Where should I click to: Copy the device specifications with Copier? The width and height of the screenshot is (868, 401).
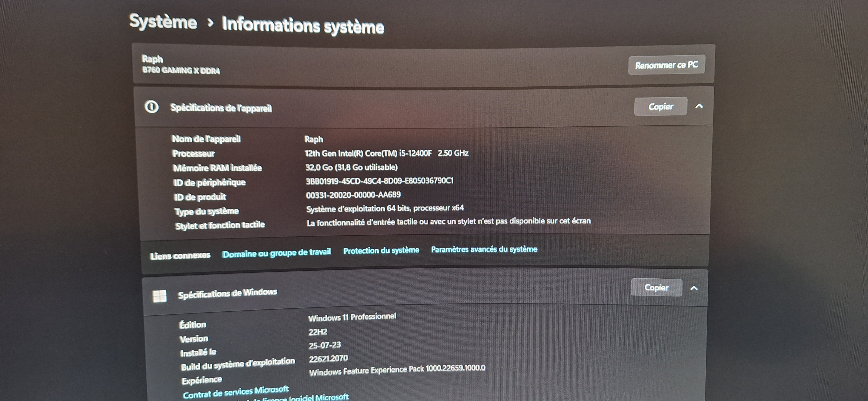click(661, 106)
